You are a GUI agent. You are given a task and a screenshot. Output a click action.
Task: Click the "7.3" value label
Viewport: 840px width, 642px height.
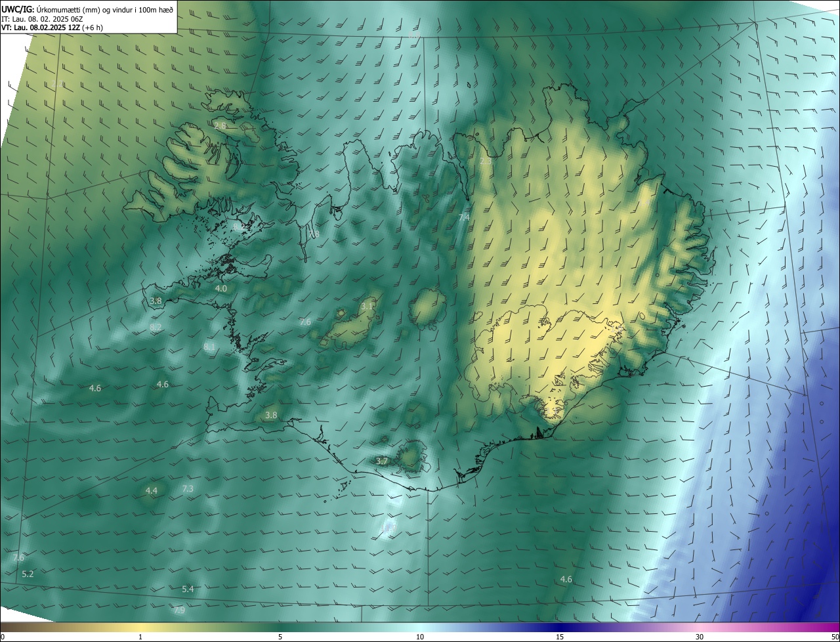188,488
